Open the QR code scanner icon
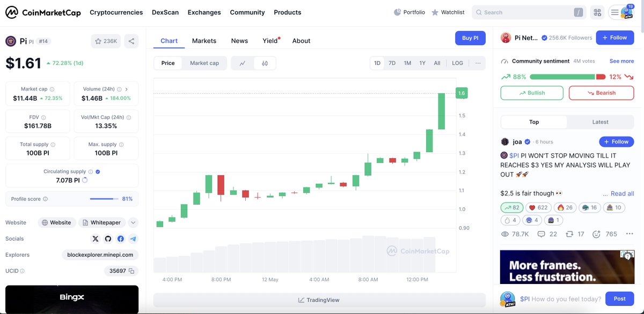The image size is (644, 314). tap(597, 12)
